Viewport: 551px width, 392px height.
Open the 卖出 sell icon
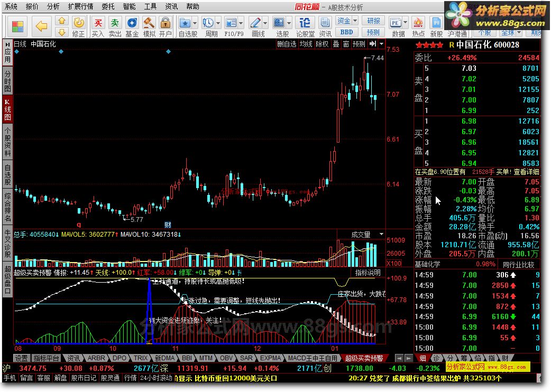coord(115,23)
